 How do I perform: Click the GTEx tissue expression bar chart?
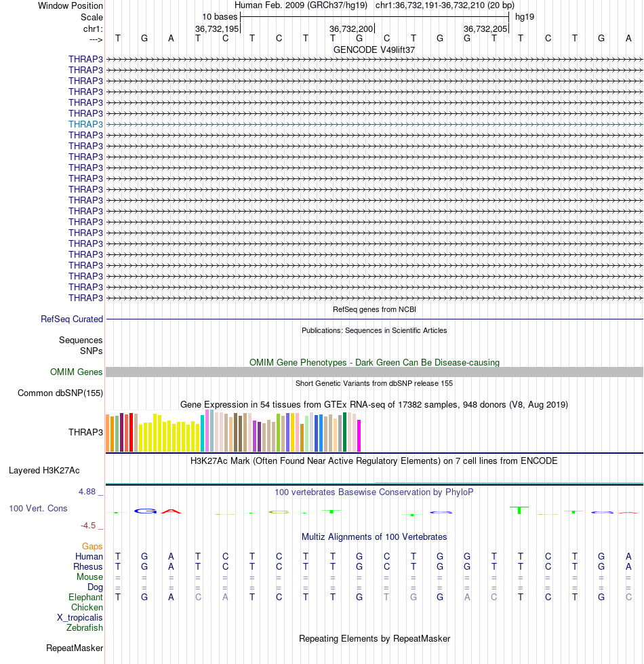tap(233, 431)
